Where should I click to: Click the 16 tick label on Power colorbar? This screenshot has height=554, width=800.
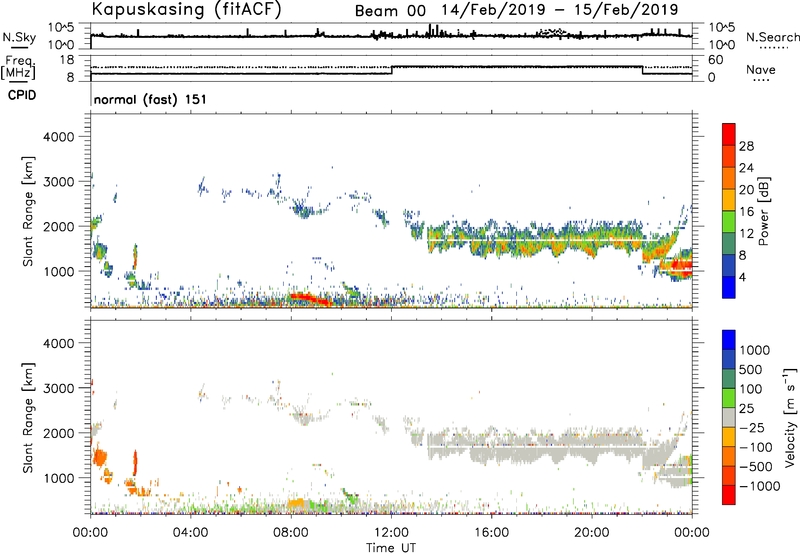point(746,212)
